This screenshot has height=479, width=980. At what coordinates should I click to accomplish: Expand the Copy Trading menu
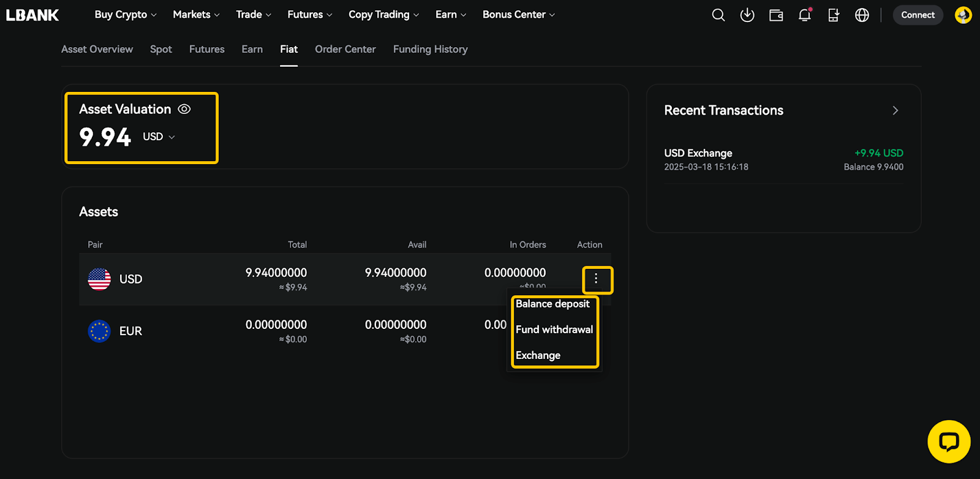383,15
